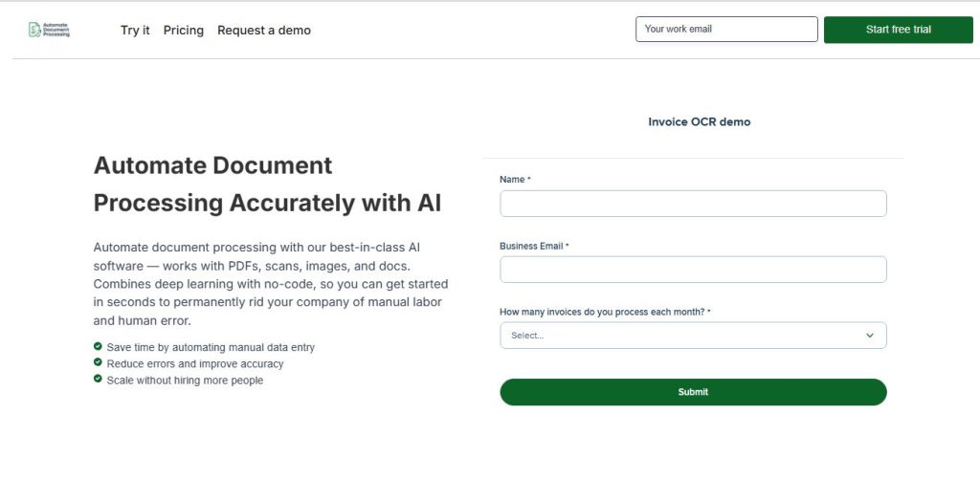Screen dimensions: 980x479
Task: Click the checkmark icon next to "Reduce errors"
Action: [98, 363]
